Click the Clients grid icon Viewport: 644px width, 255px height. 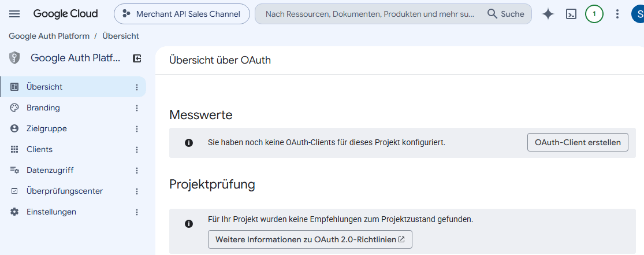click(x=14, y=149)
